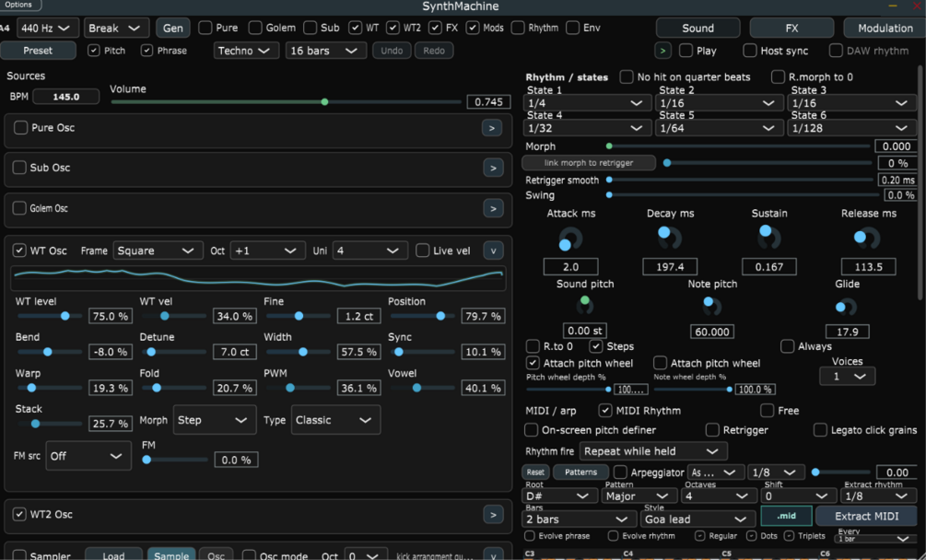Toggle the FX checkbox in top bar
The height and width of the screenshot is (560, 926).
pos(435,28)
